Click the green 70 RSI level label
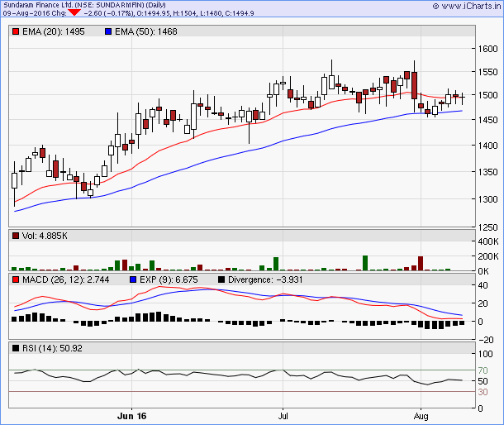The image size is (504, 425). [483, 370]
